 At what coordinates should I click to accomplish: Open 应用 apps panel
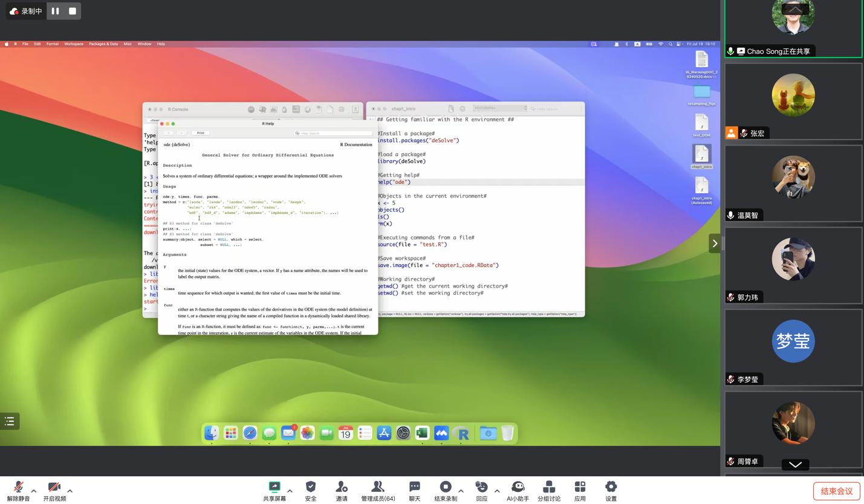click(x=580, y=491)
